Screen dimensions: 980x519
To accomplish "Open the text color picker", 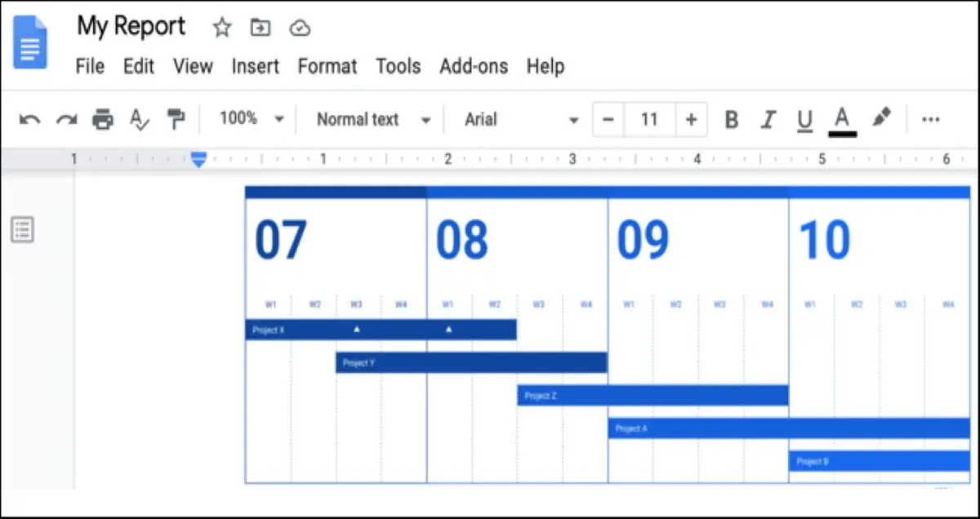I will click(x=843, y=121).
